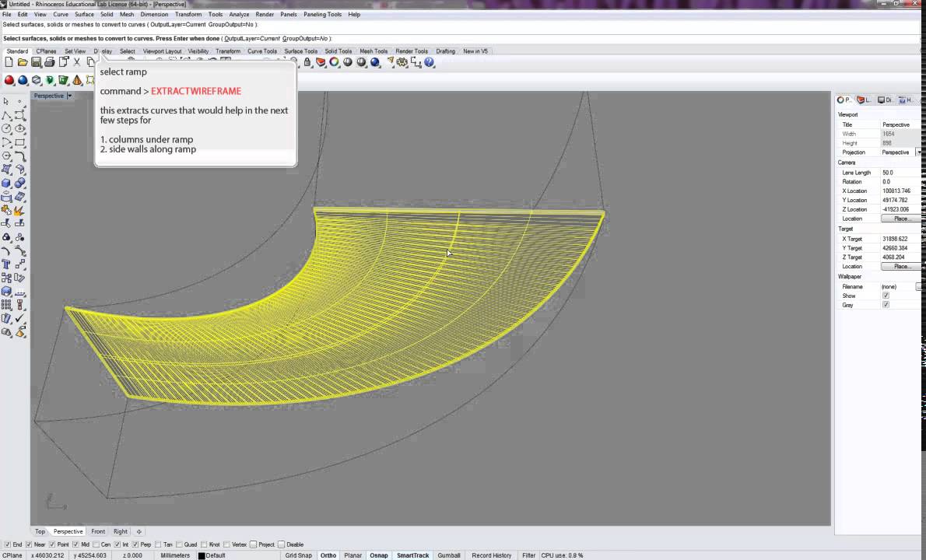Select the blue Box solid tool

pos(6,183)
